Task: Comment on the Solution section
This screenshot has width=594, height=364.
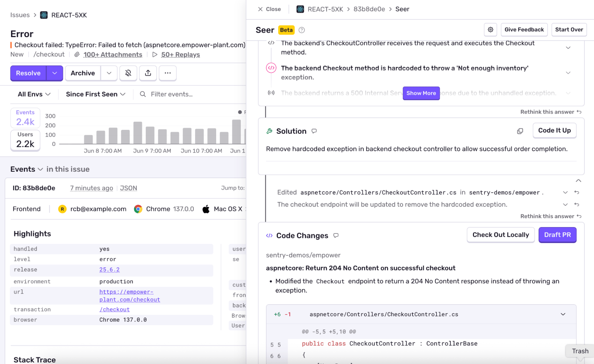Action: coord(314,131)
